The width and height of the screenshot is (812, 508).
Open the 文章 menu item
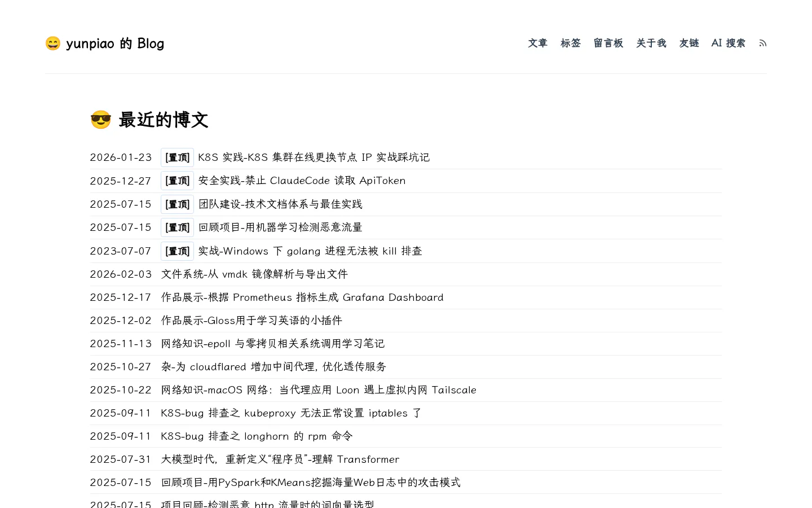[538, 43]
